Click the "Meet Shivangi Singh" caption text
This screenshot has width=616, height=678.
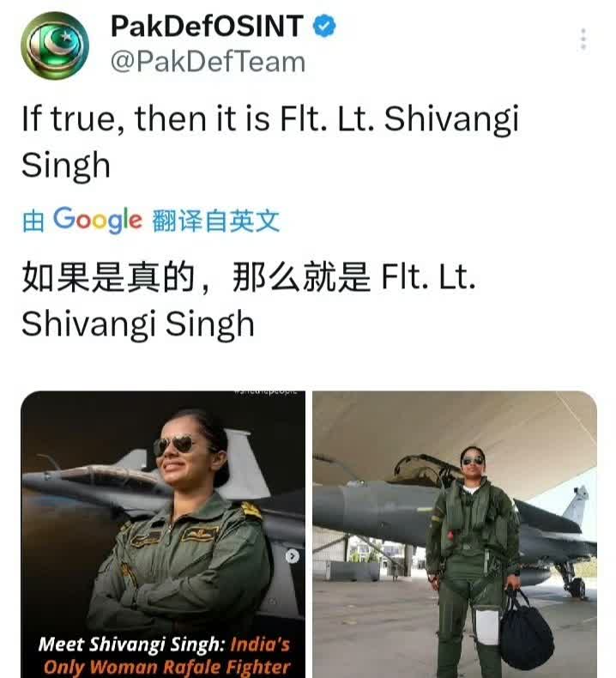tap(131, 645)
